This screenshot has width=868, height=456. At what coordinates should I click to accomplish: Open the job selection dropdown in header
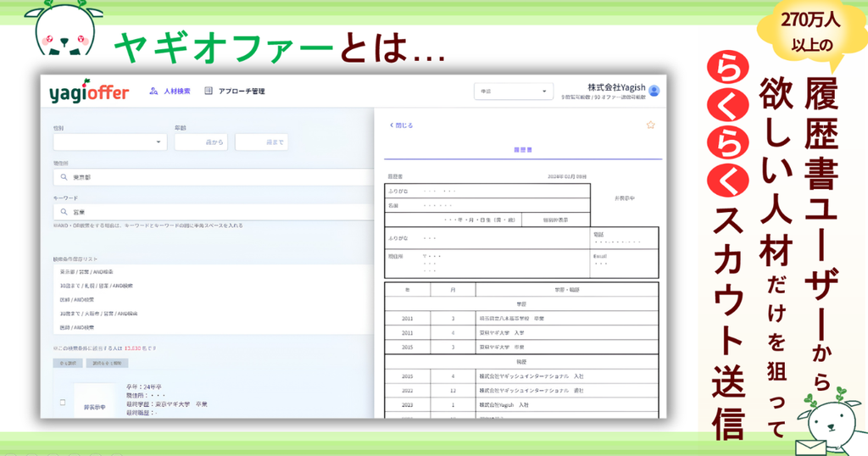[513, 92]
